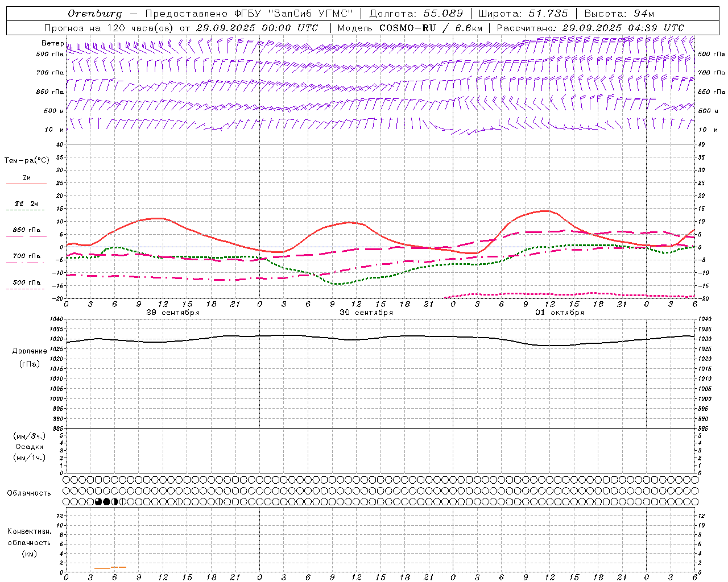Viewport: 728px width, 582px height.
Task: Click the "Конвективн." convective cloud label
Action: [30, 531]
